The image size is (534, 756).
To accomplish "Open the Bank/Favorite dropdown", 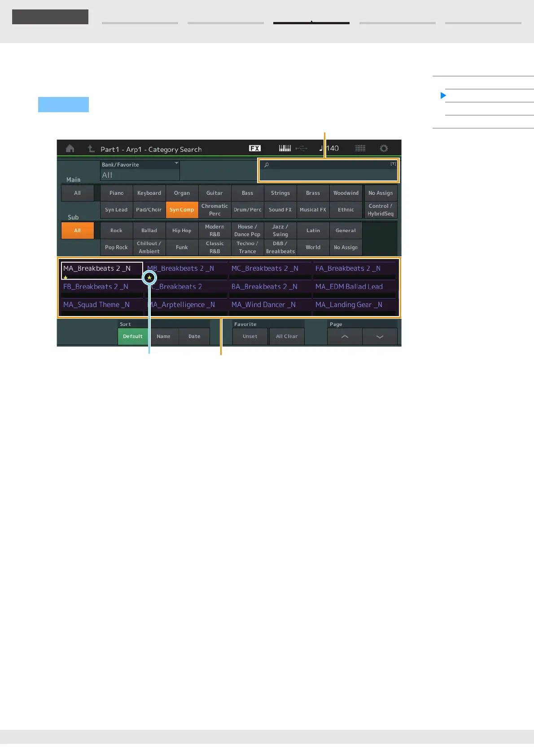I will [x=140, y=171].
